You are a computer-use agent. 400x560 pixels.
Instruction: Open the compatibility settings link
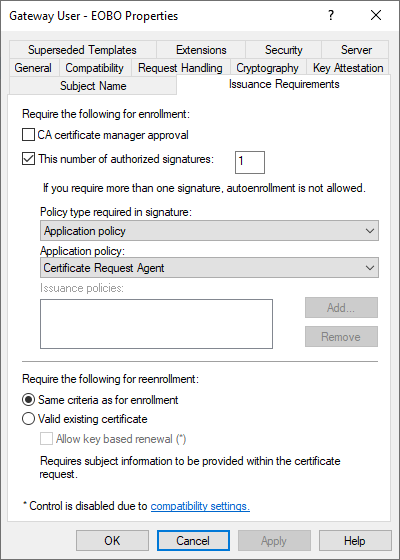(200, 506)
